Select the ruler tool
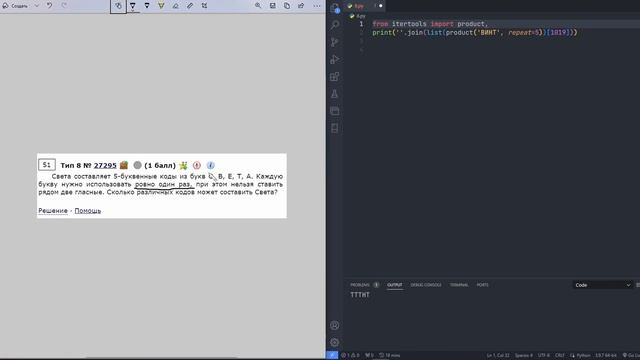Screen dimensions: 640x360 pos(190,6)
